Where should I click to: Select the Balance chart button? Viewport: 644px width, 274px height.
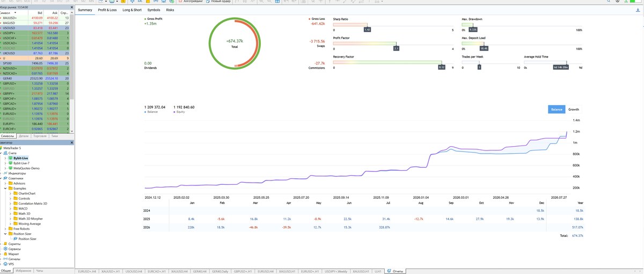tap(557, 109)
